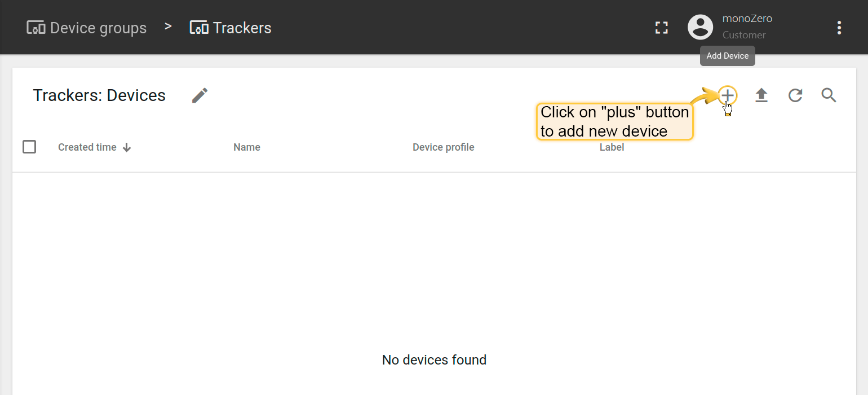Image resolution: width=868 pixels, height=395 pixels.
Task: Sort by the Name column
Action: coord(247,147)
